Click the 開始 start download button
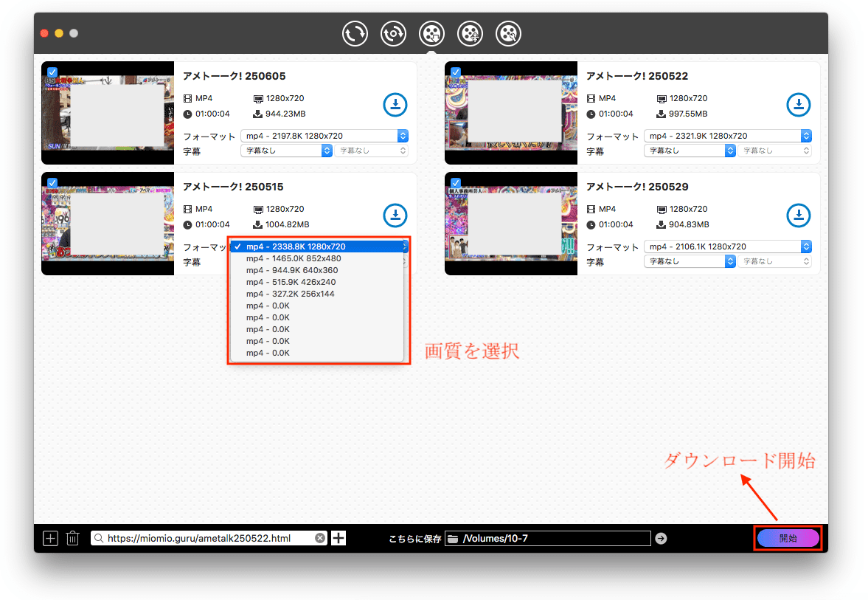The height and width of the screenshot is (600, 868). pyautogui.click(x=788, y=539)
